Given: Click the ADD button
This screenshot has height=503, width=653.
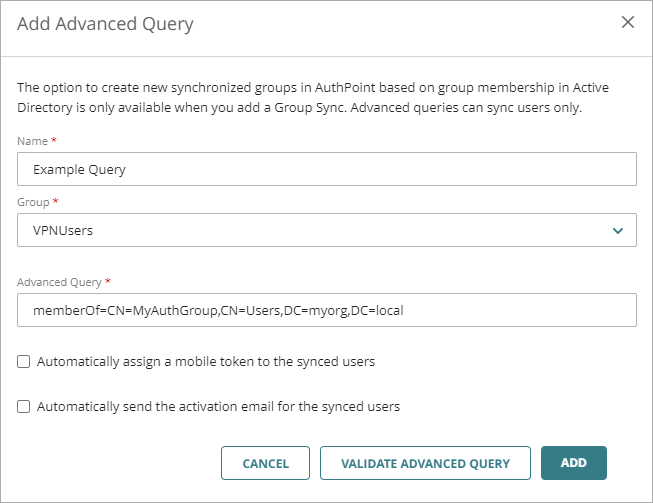Looking at the screenshot, I should 573,463.
